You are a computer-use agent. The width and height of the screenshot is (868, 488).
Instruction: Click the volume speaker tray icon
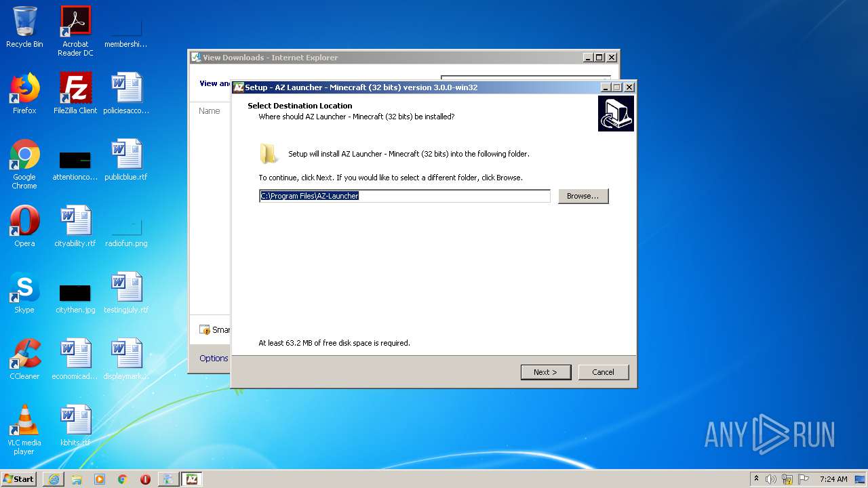[x=771, y=479]
